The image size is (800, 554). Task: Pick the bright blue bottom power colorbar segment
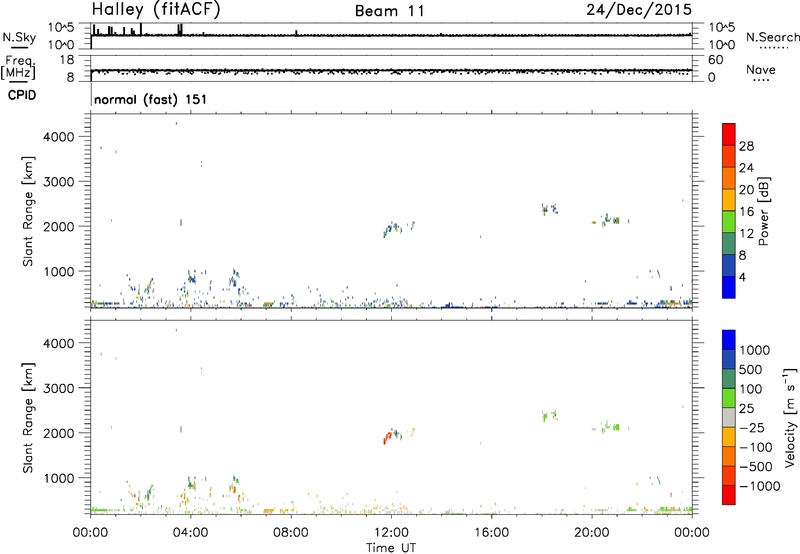pyautogui.click(x=729, y=287)
